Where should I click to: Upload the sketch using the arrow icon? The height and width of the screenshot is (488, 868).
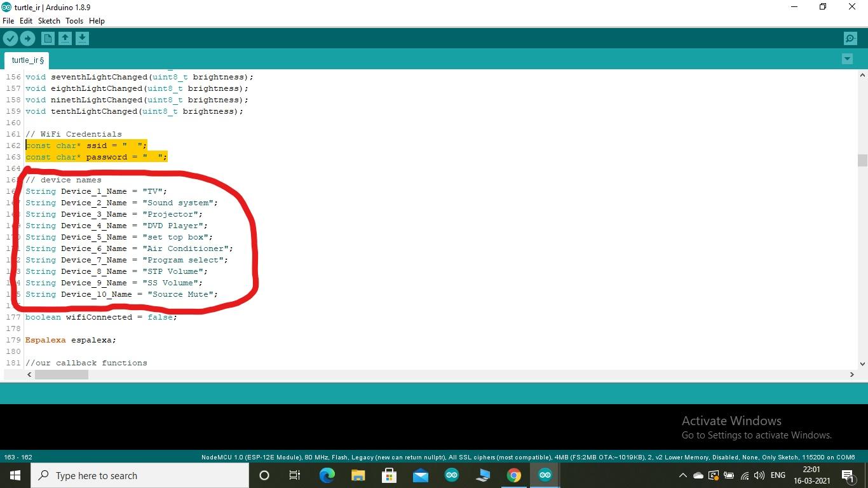pyautogui.click(x=27, y=38)
